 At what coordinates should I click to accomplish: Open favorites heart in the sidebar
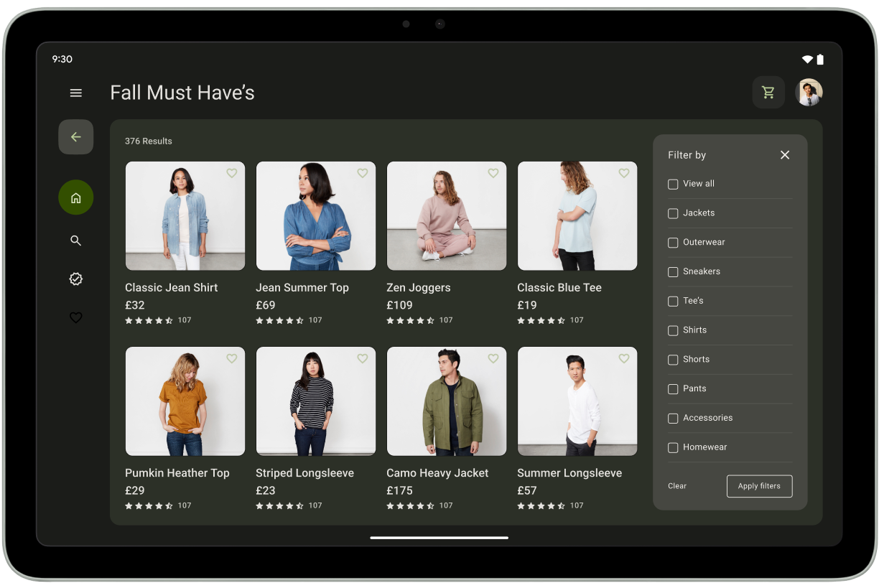click(x=75, y=317)
